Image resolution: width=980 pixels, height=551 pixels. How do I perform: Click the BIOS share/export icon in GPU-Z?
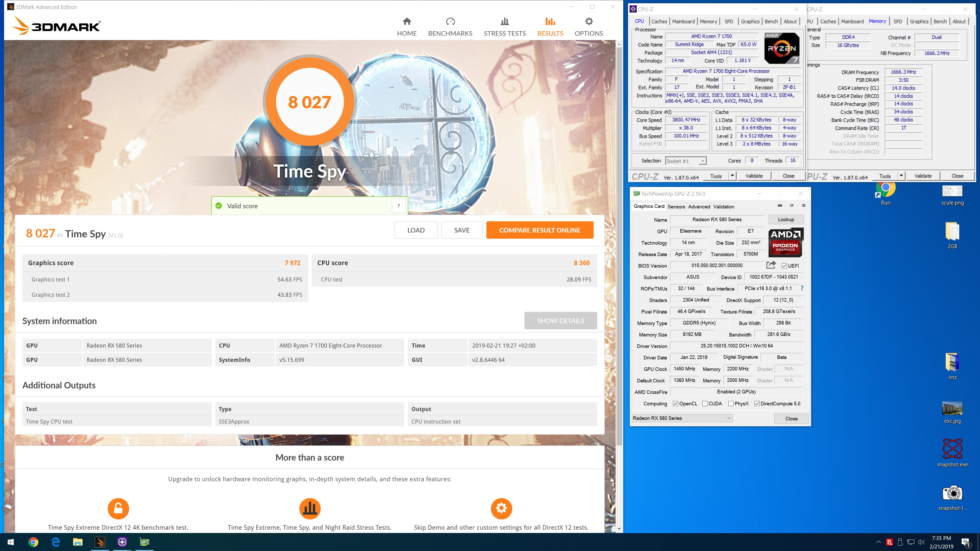tap(771, 265)
